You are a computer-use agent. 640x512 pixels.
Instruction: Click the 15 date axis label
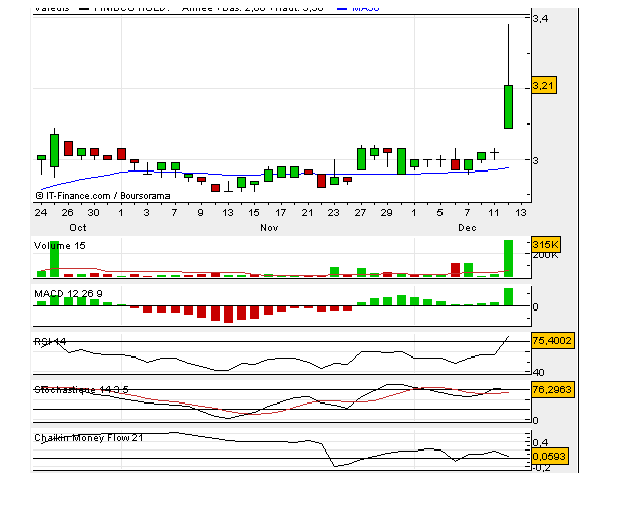254,213
